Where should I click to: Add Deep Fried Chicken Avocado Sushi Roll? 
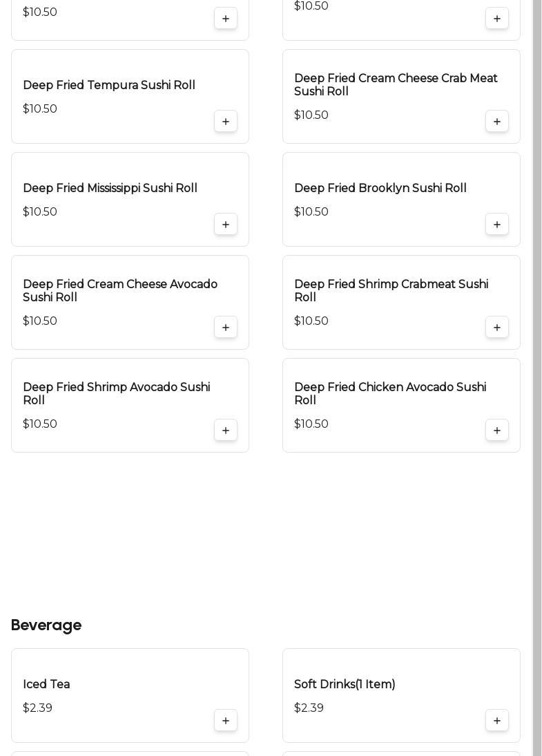click(x=497, y=431)
